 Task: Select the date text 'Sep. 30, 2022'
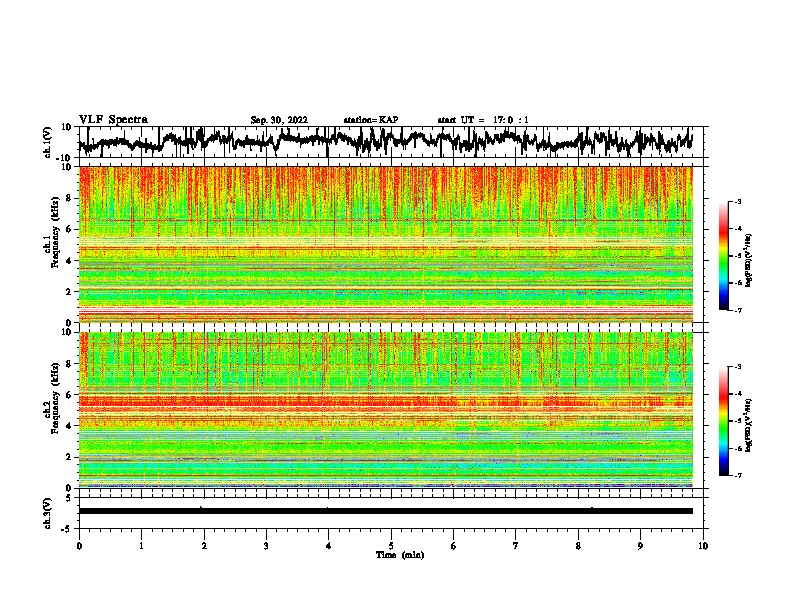(x=279, y=120)
